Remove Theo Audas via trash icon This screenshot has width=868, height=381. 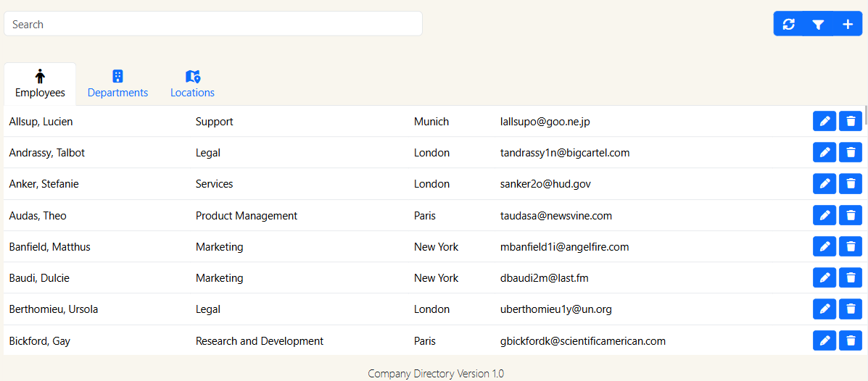pos(851,215)
